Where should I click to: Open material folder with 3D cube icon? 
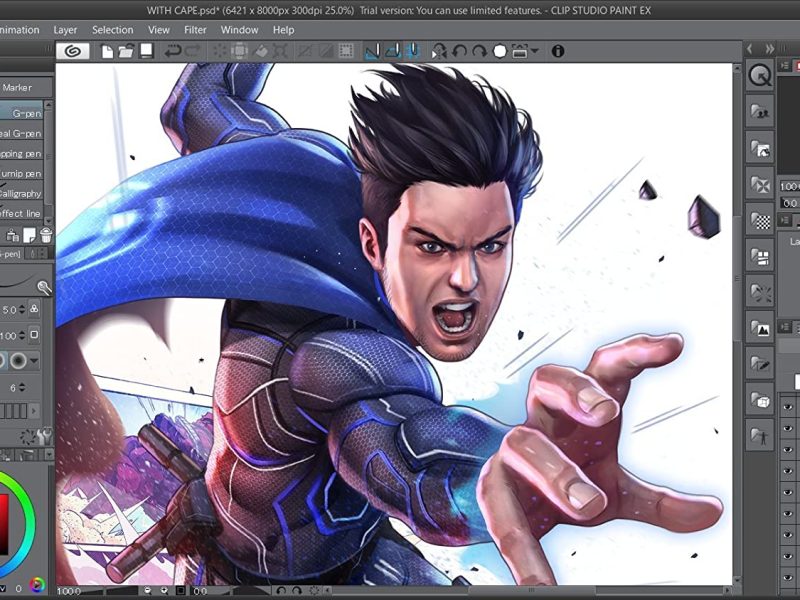tap(760, 399)
